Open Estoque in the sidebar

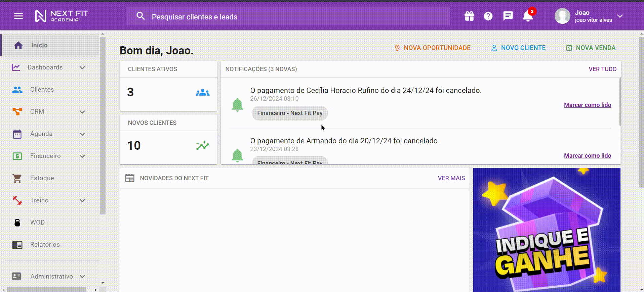(50, 178)
